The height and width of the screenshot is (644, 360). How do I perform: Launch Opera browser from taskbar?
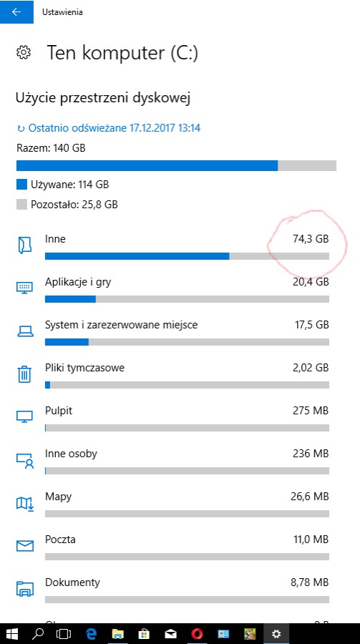[198, 634]
